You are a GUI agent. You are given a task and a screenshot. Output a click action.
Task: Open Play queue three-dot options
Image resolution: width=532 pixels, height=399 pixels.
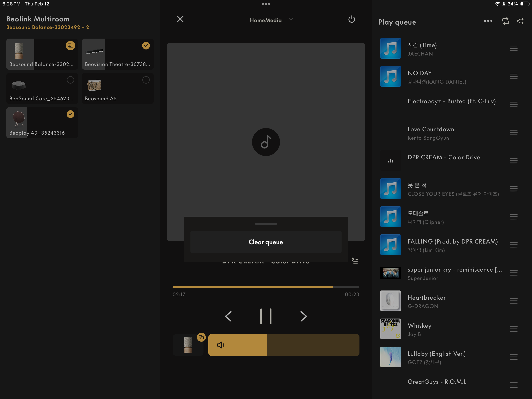point(488,21)
